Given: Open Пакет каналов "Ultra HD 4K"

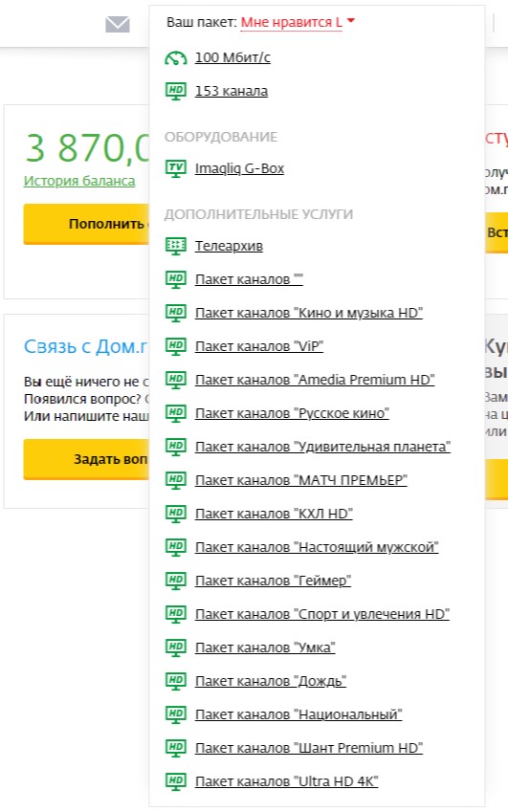Looking at the screenshot, I should tap(286, 782).
